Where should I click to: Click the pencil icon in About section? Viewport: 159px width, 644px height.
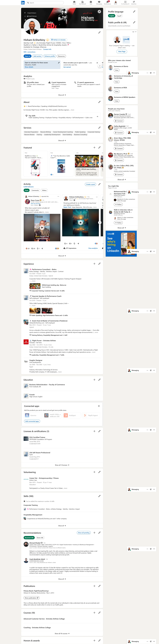99,102
